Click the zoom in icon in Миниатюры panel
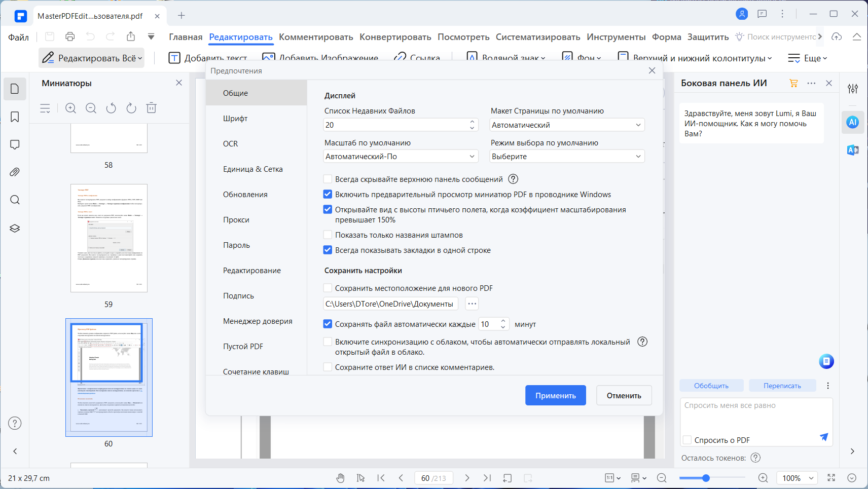868x489 pixels. coord(70,108)
